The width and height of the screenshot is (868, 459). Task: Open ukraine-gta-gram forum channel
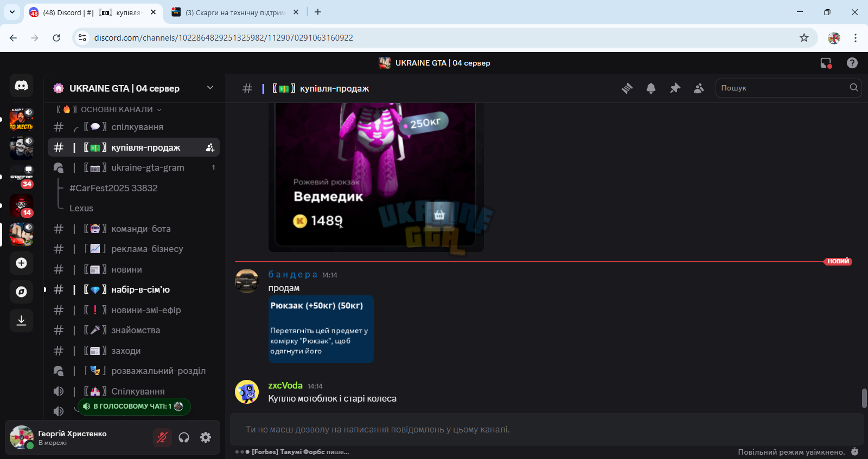pos(133,167)
